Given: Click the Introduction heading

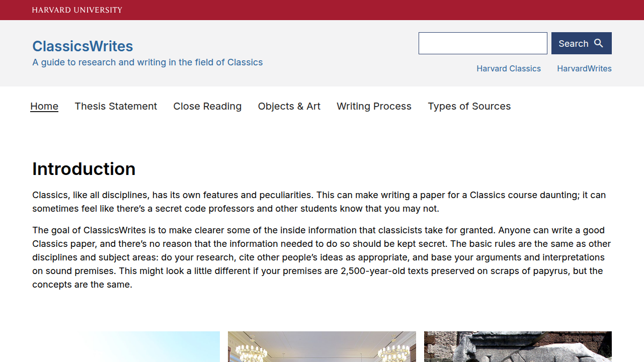Looking at the screenshot, I should (84, 169).
